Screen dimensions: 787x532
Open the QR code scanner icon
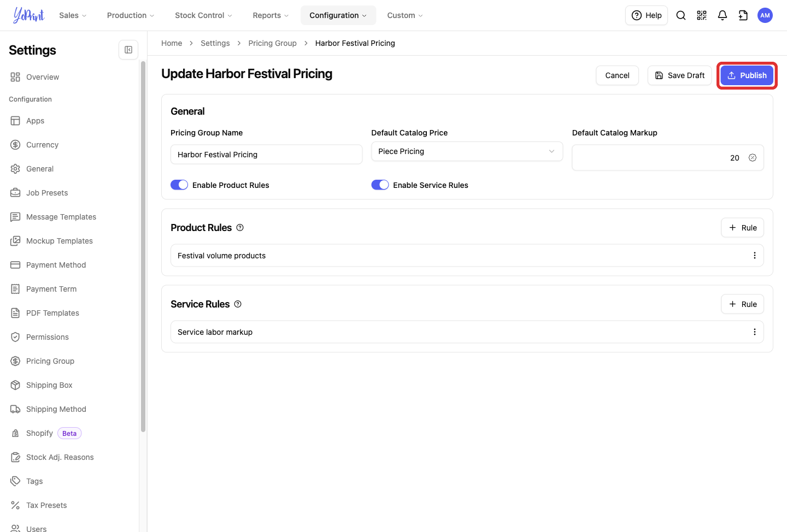click(702, 15)
